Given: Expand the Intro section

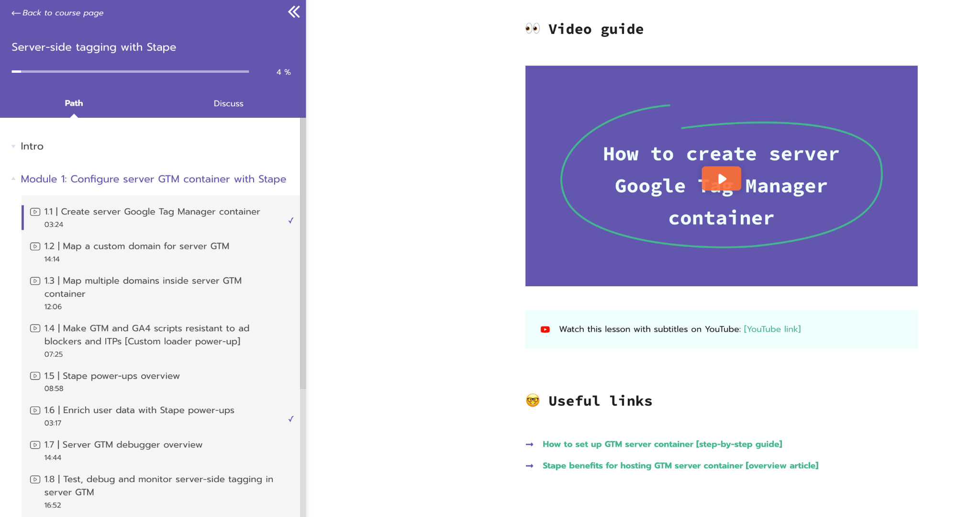Looking at the screenshot, I should tap(32, 146).
